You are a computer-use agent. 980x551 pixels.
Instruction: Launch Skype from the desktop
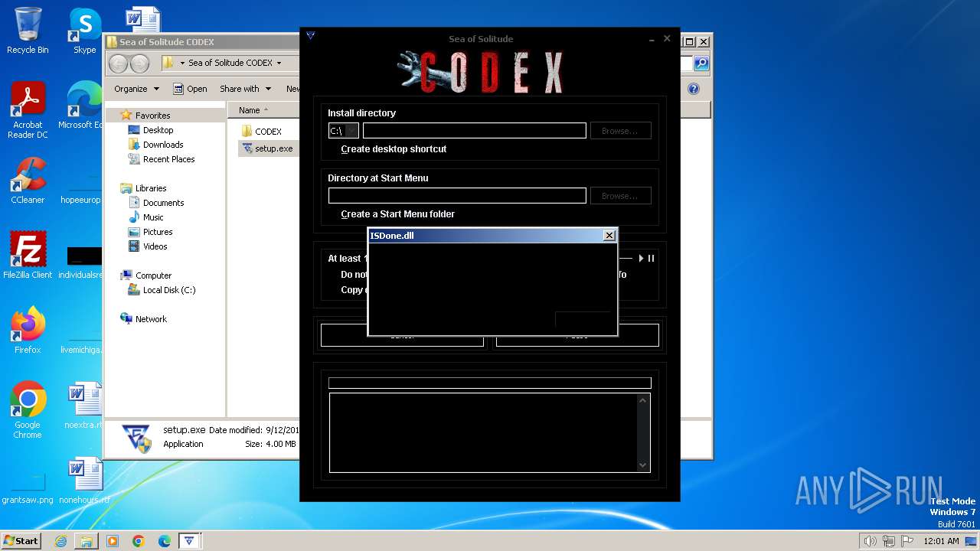84,31
